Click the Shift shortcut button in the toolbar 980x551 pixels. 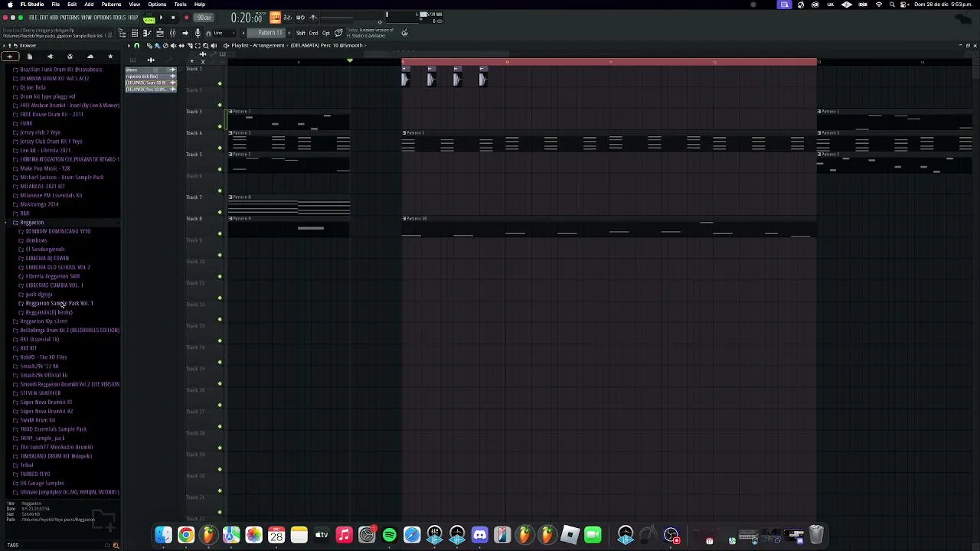(x=300, y=33)
